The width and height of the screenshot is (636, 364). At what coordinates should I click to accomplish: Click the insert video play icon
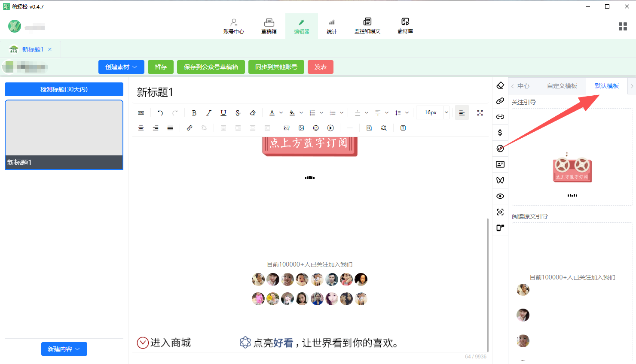click(330, 128)
